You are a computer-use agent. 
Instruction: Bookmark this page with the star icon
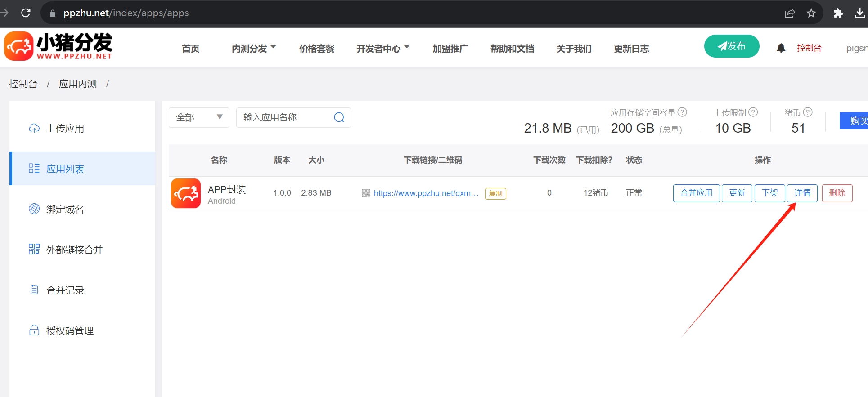pos(811,13)
